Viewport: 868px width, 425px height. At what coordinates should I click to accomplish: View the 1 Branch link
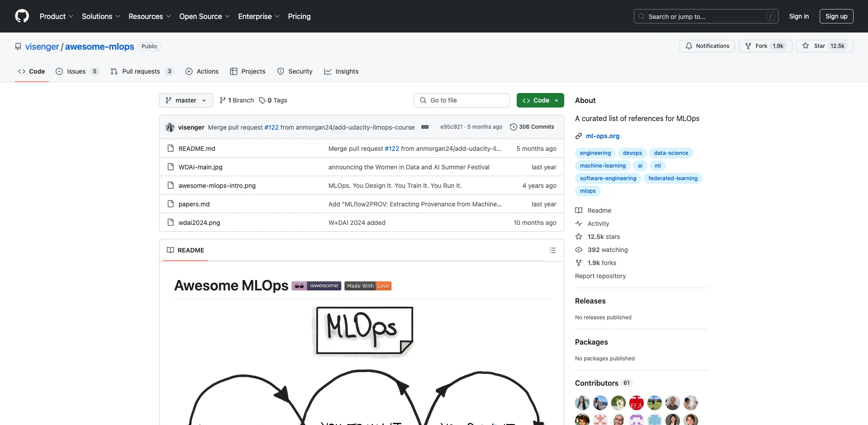pyautogui.click(x=237, y=100)
